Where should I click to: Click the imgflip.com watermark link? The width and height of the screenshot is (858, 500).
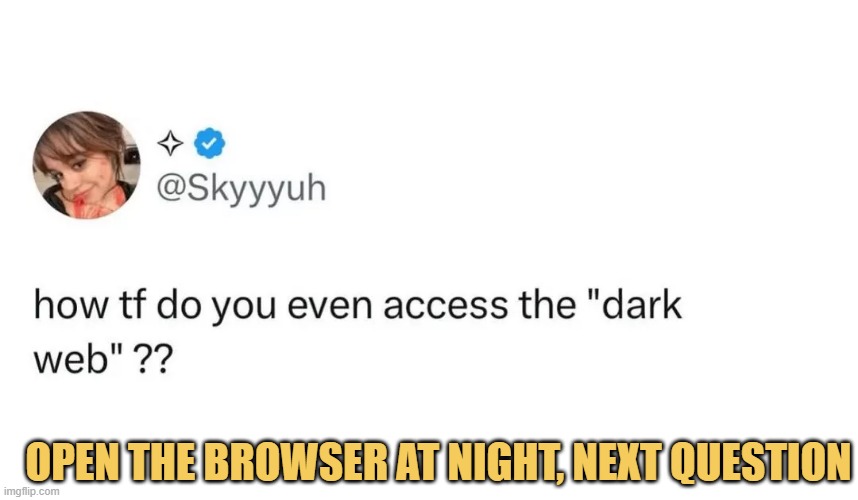point(31,491)
